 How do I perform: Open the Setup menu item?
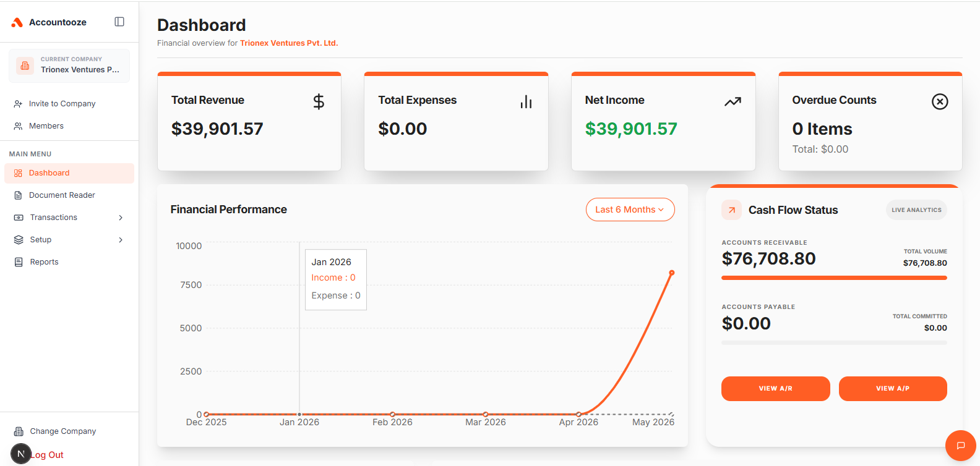click(x=69, y=240)
